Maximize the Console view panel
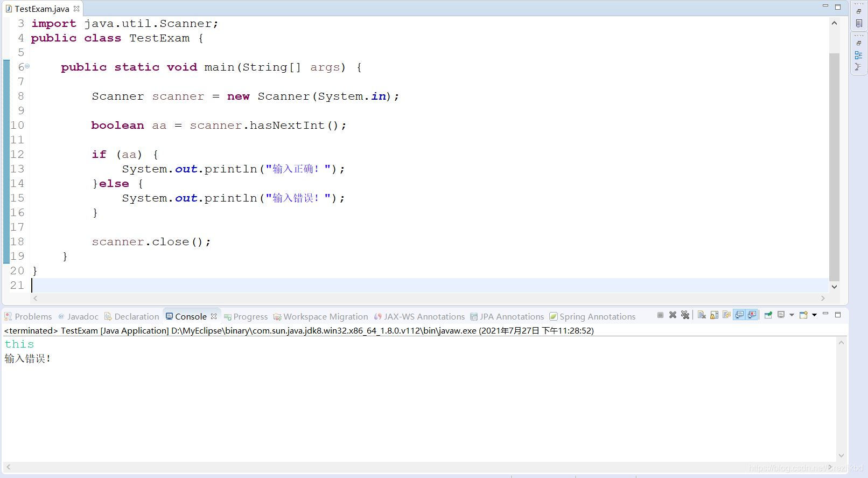 (x=838, y=315)
